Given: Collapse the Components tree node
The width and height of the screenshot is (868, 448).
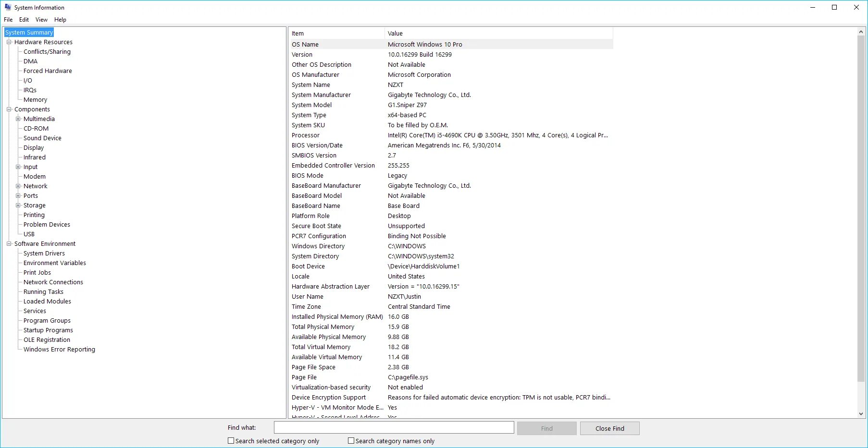Looking at the screenshot, I should coord(9,109).
